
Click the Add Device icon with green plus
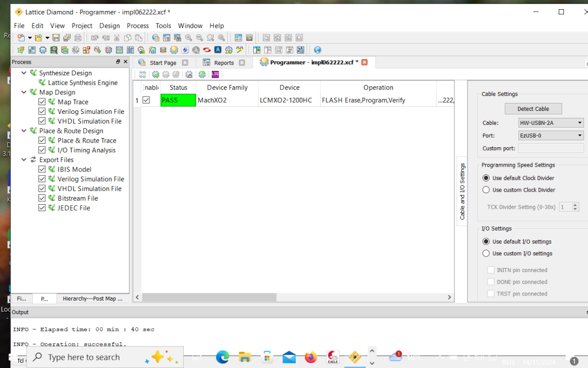pos(156,74)
